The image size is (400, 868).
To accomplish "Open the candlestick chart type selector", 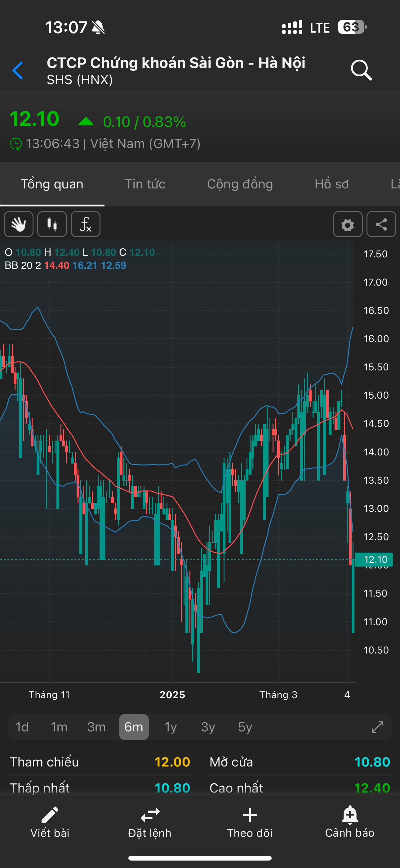I will click(52, 224).
